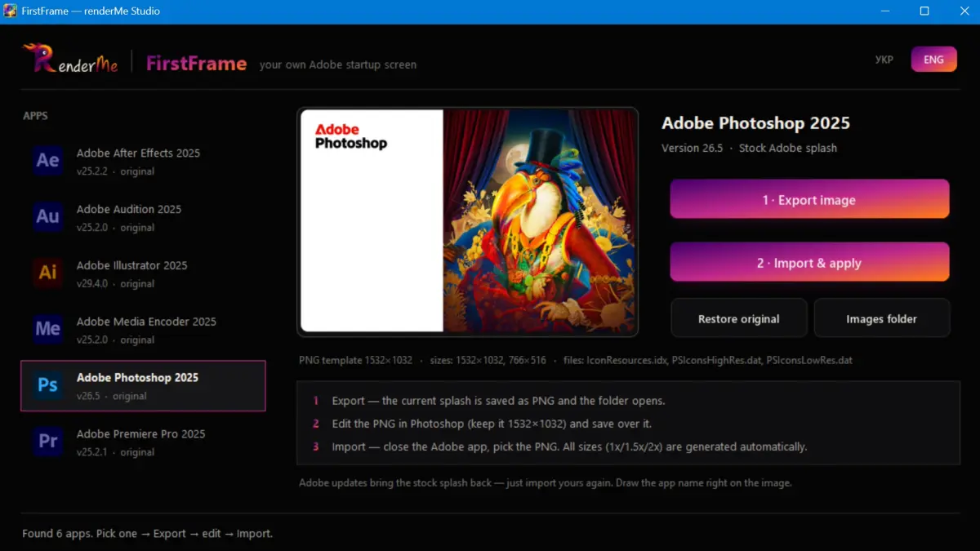
Task: Click the step 1 Export instruction line
Action: [x=498, y=401]
